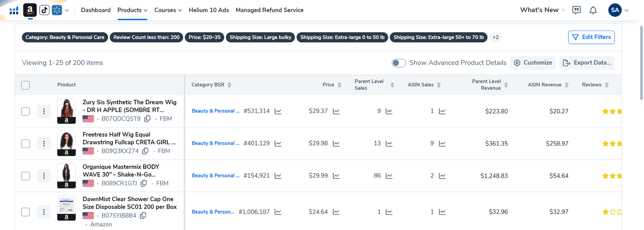Viewport: 644px width, 230px height.
Task: Open the feedback chat icon
Action: point(576,10)
